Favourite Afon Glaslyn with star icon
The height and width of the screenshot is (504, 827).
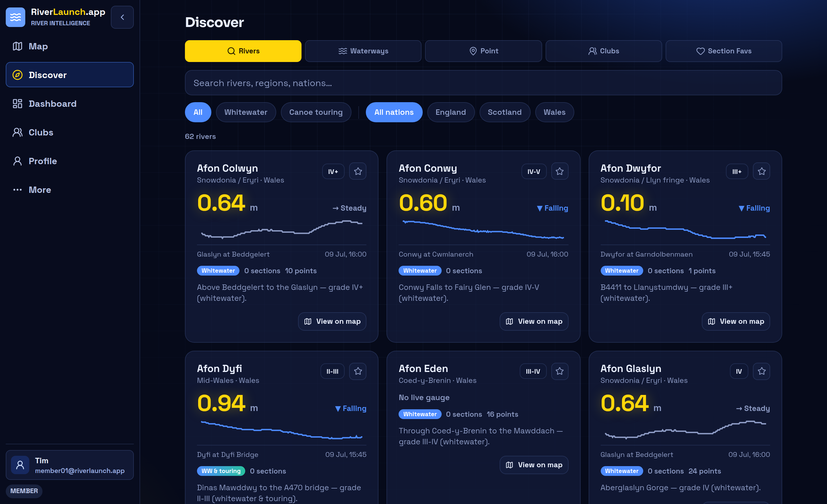762,371
